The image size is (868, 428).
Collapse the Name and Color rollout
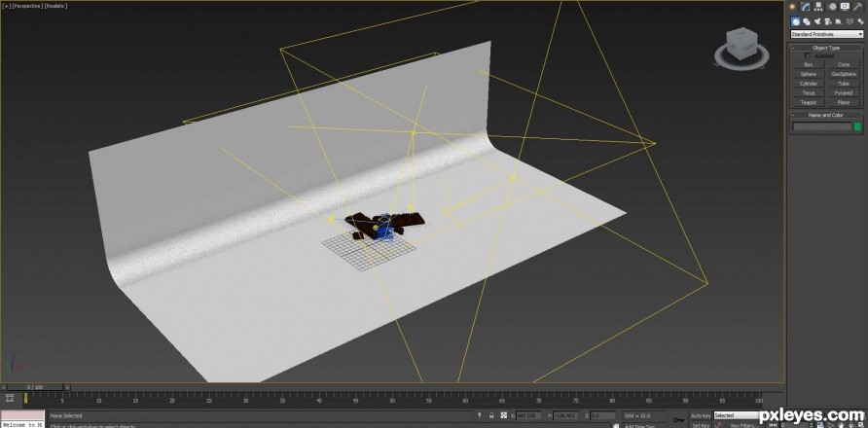click(826, 115)
